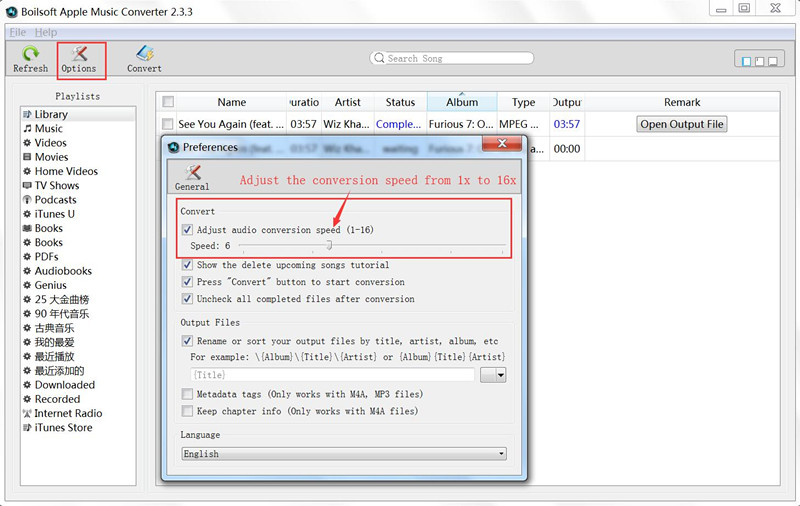The image size is (800, 506).
Task: Toggle Press Convert button to start conversion
Action: [187, 282]
